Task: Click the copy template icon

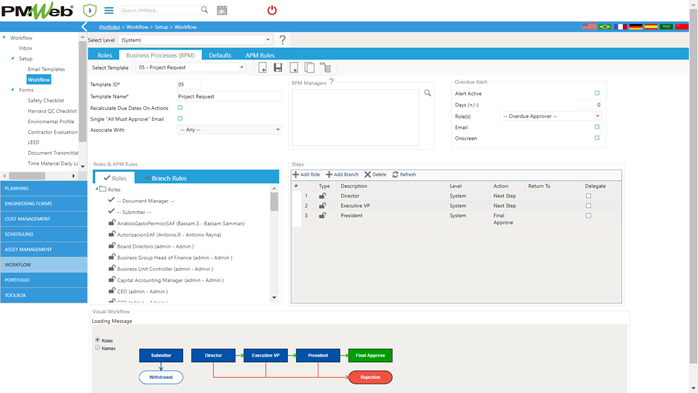Action: (x=309, y=68)
